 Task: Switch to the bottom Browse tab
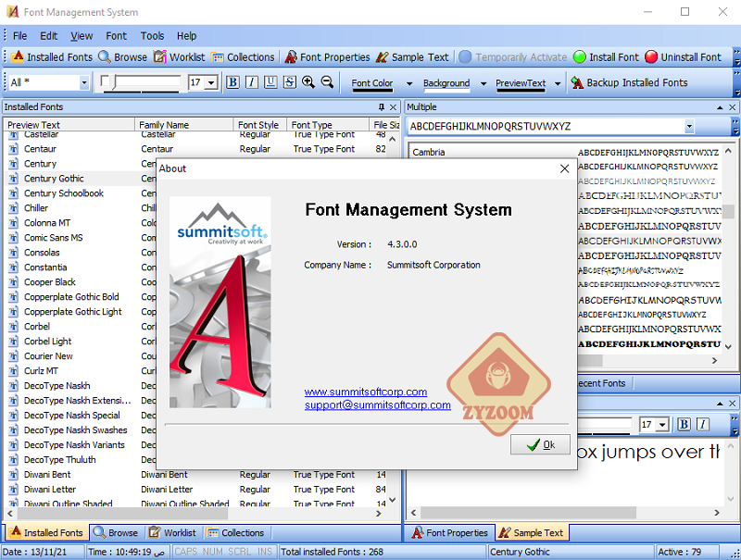coord(116,532)
